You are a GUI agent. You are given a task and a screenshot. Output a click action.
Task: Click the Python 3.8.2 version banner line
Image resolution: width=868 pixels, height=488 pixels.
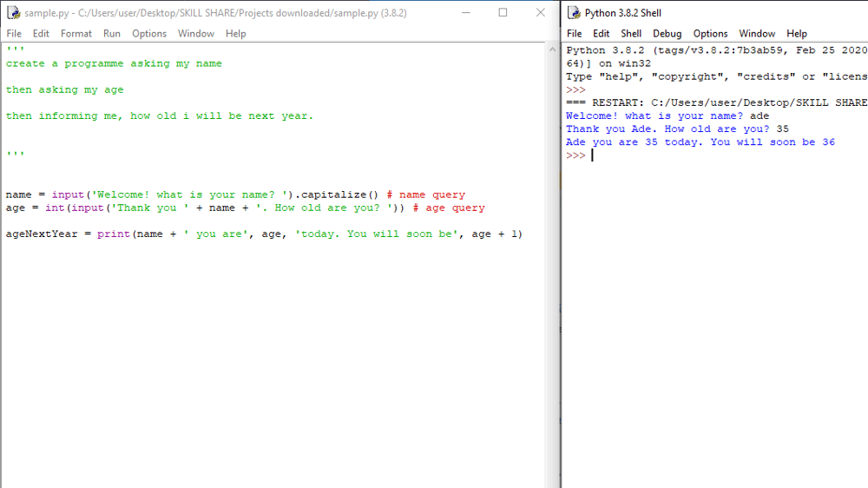pyautogui.click(x=716, y=50)
